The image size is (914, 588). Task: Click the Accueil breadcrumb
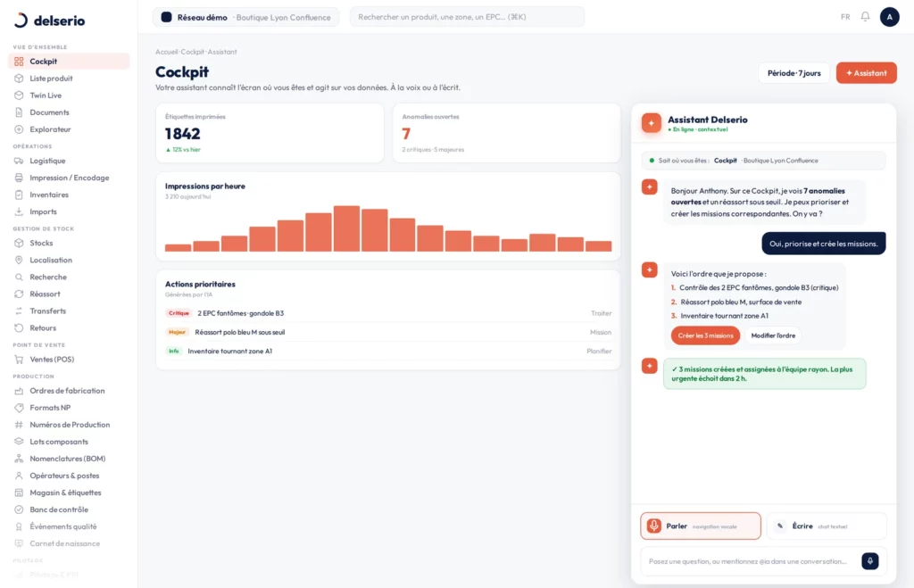pos(166,52)
